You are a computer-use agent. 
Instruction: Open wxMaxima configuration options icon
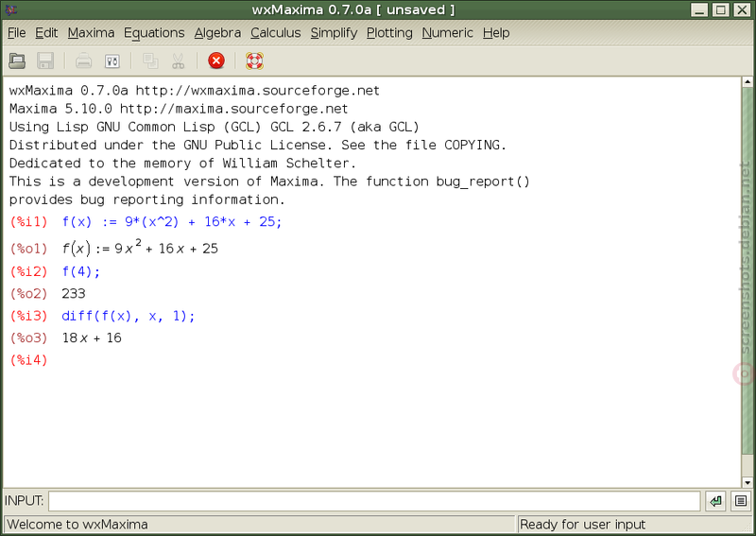tap(112, 61)
